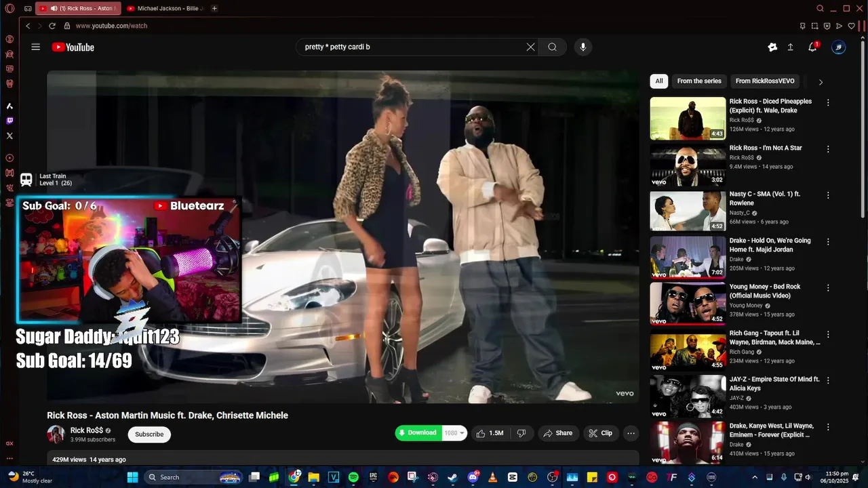Screen dimensions: 868x488
Task: Open the browser tab search magnifier
Action: click(x=820, y=8)
